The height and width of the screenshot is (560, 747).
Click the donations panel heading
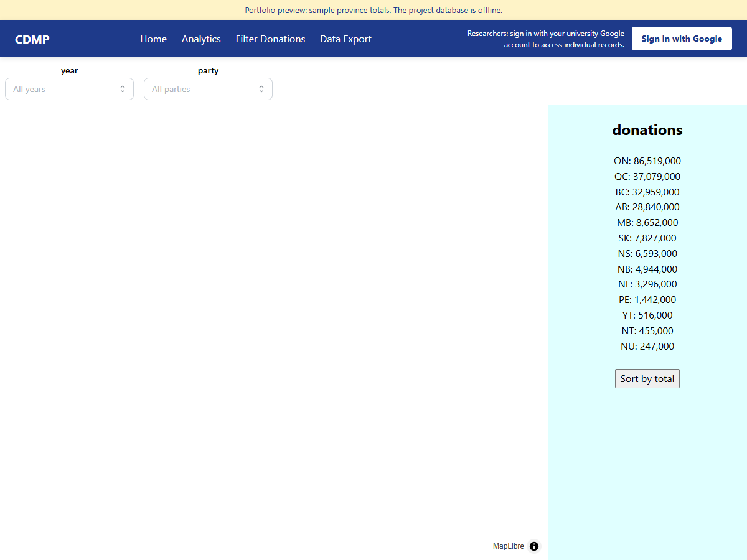click(x=647, y=130)
